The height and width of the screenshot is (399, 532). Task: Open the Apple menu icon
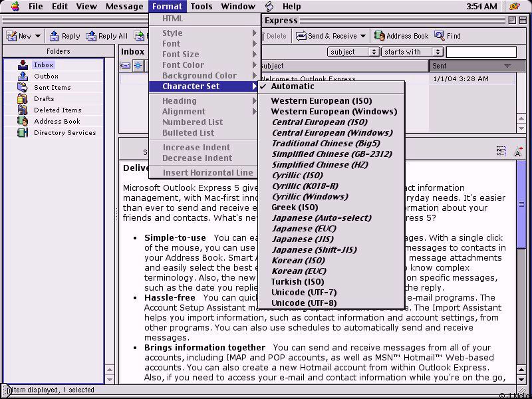tap(15, 6)
